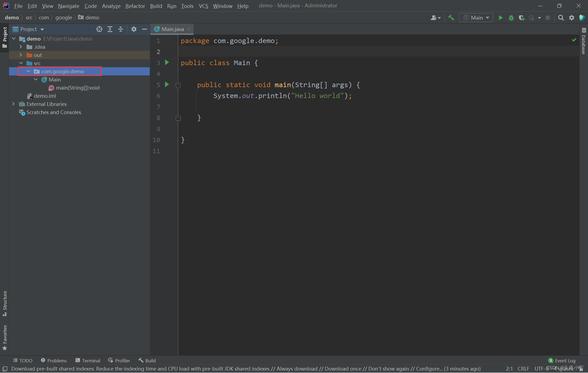Click Select Opened File crosshair icon

click(99, 29)
